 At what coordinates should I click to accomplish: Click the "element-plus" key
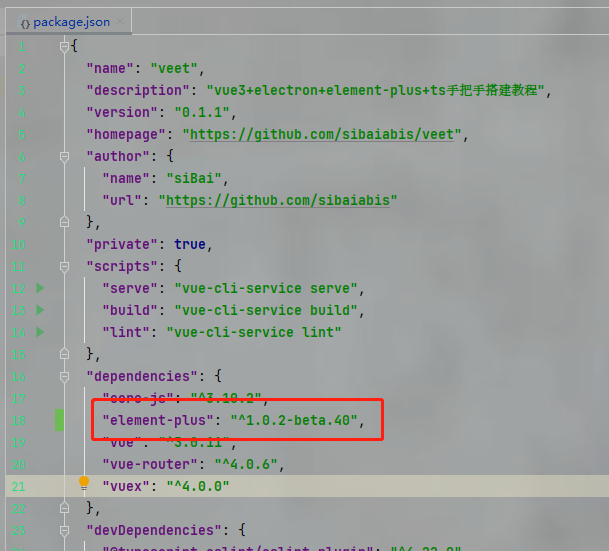point(158,421)
